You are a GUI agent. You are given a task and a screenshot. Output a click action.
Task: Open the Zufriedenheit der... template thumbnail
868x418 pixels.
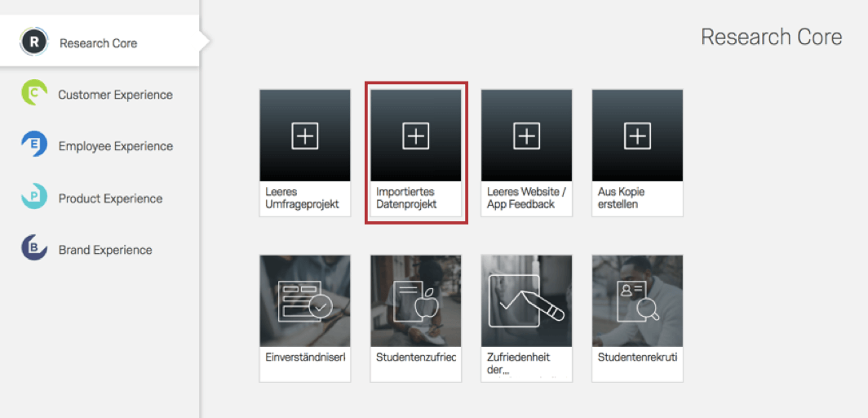526,300
